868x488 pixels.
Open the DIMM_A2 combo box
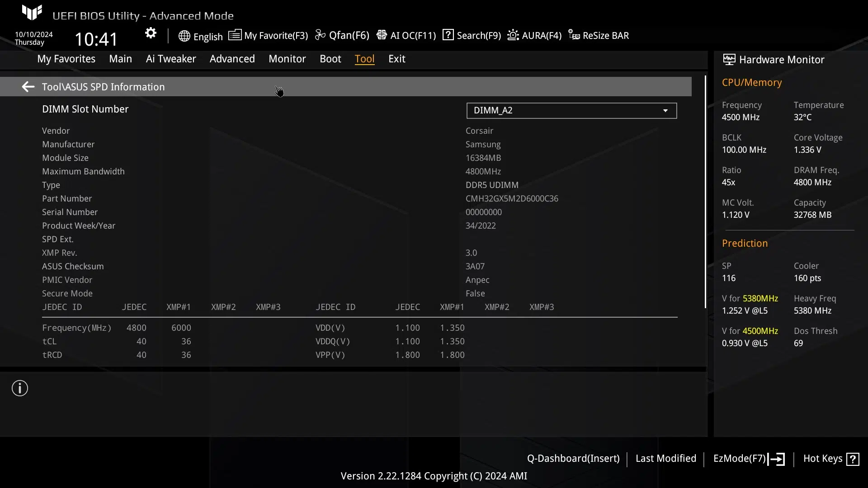tap(571, 111)
